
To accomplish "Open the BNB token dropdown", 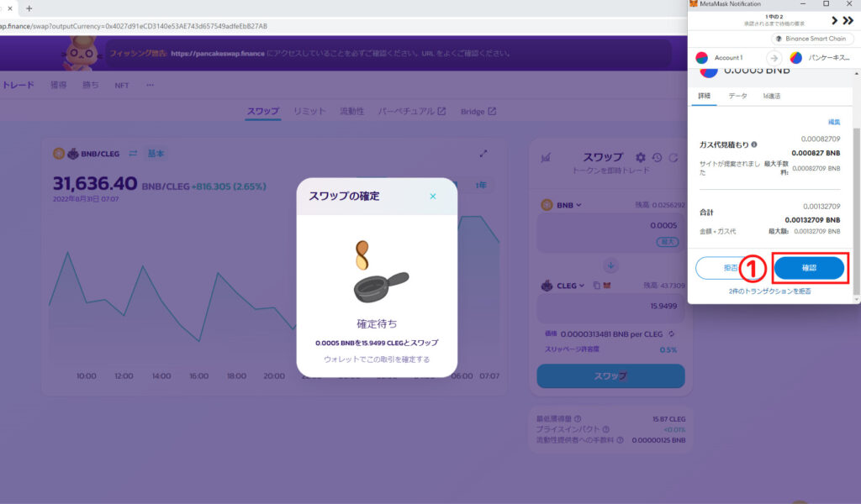I will pyautogui.click(x=562, y=205).
